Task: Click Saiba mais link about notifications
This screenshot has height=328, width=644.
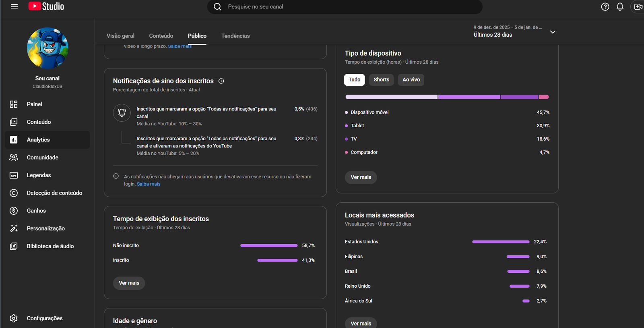Action: pos(149,184)
